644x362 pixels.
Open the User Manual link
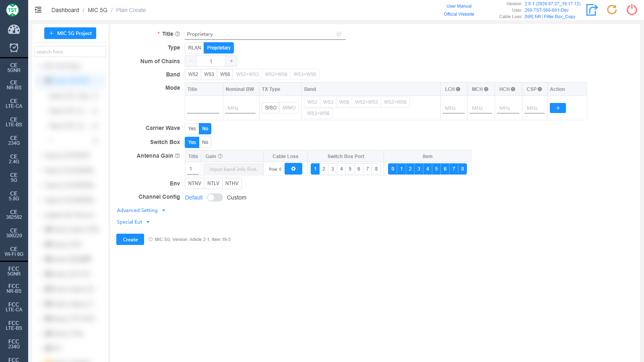point(459,6)
